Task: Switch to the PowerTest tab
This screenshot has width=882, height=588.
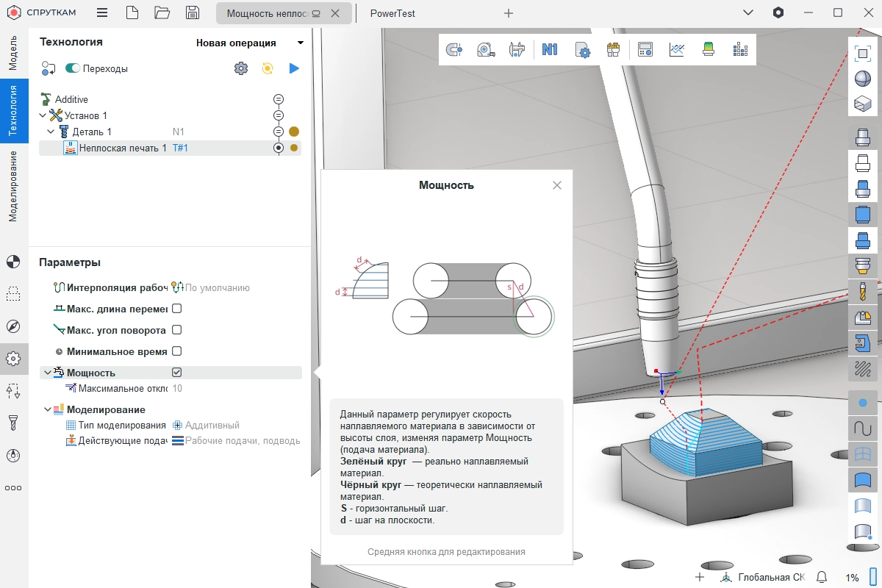Action: coord(392,13)
